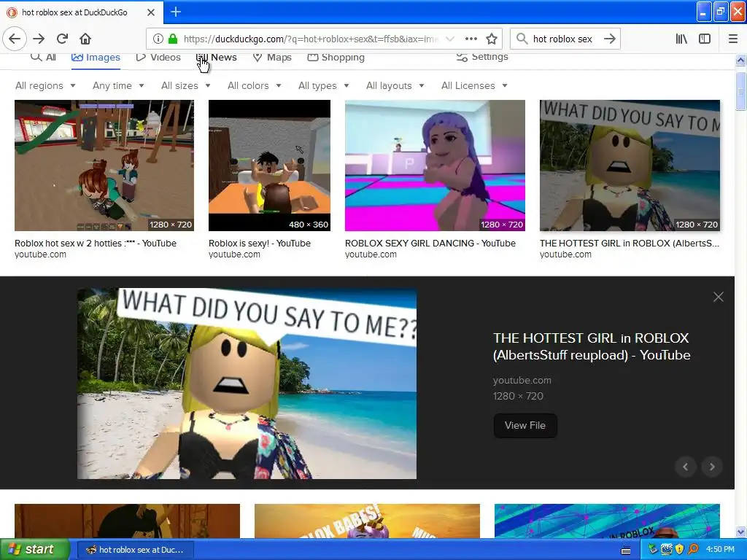Viewport: 747px width, 560px height.
Task: Open the Firefox hamburger menu
Action: 732,39
